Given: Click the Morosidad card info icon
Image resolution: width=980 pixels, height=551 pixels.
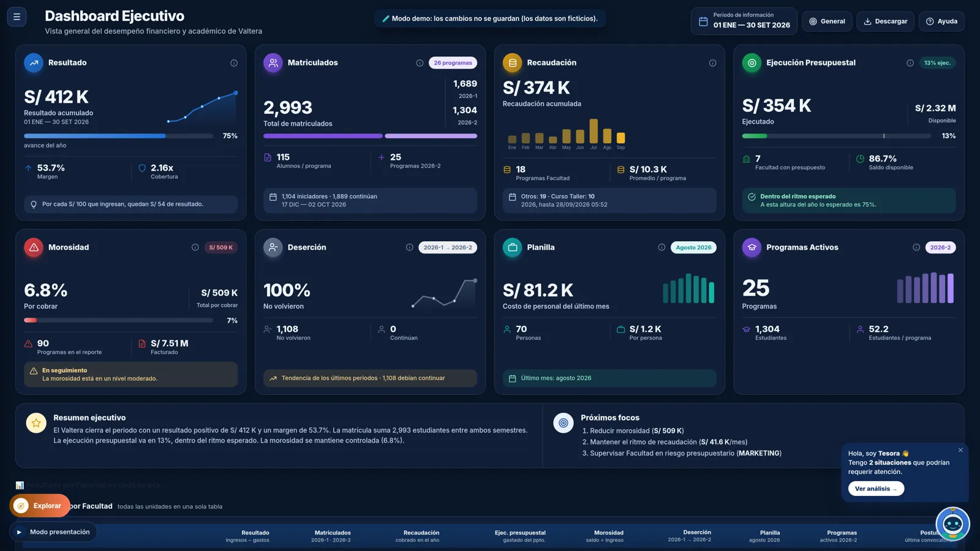Looking at the screenshot, I should [x=195, y=247].
